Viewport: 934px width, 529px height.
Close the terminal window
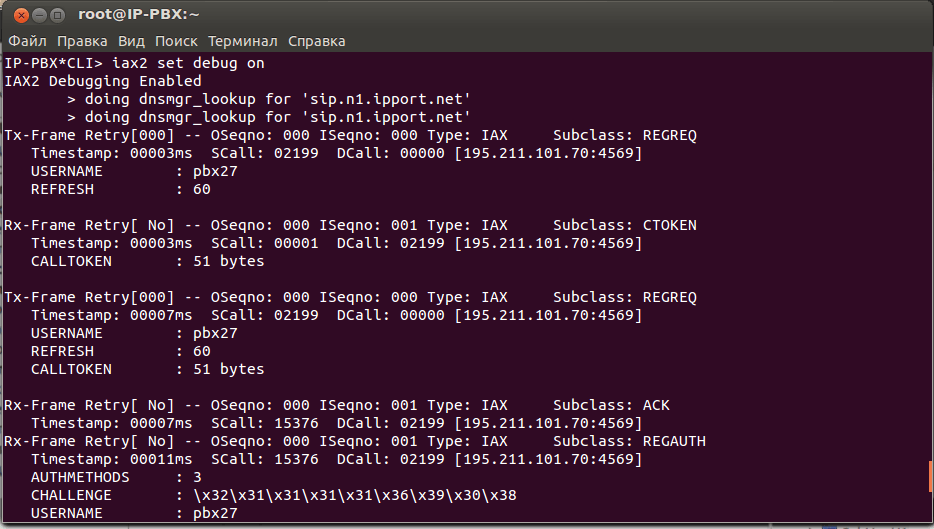point(17,15)
